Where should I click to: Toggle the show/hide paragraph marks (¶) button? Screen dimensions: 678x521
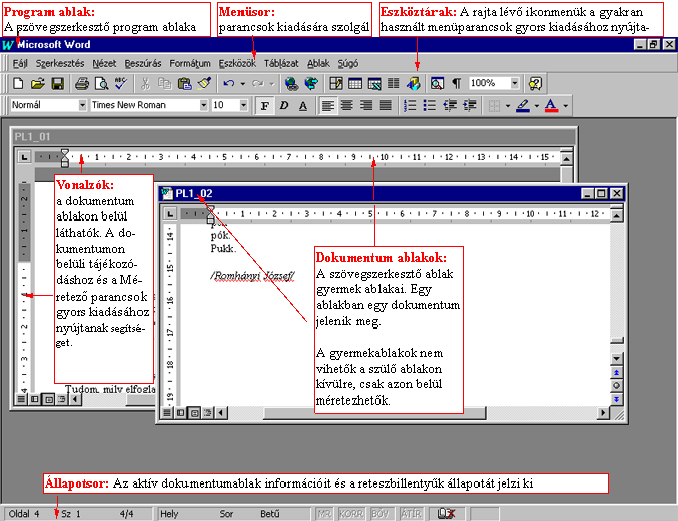pos(456,84)
